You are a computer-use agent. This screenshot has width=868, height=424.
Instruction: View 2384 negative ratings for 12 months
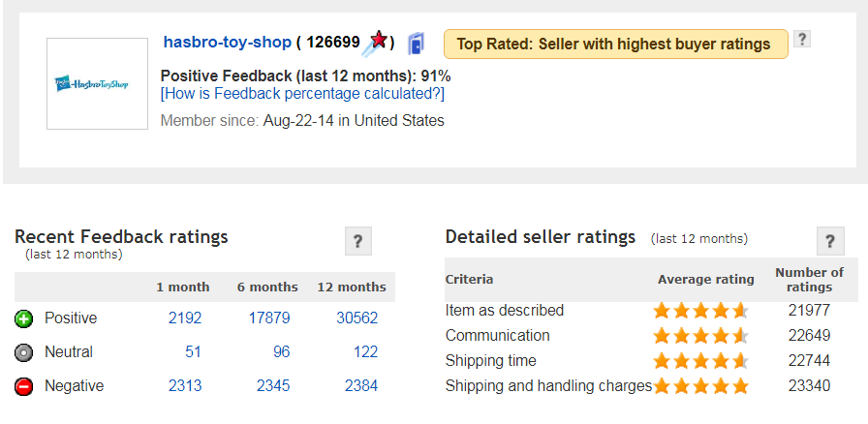point(361,386)
